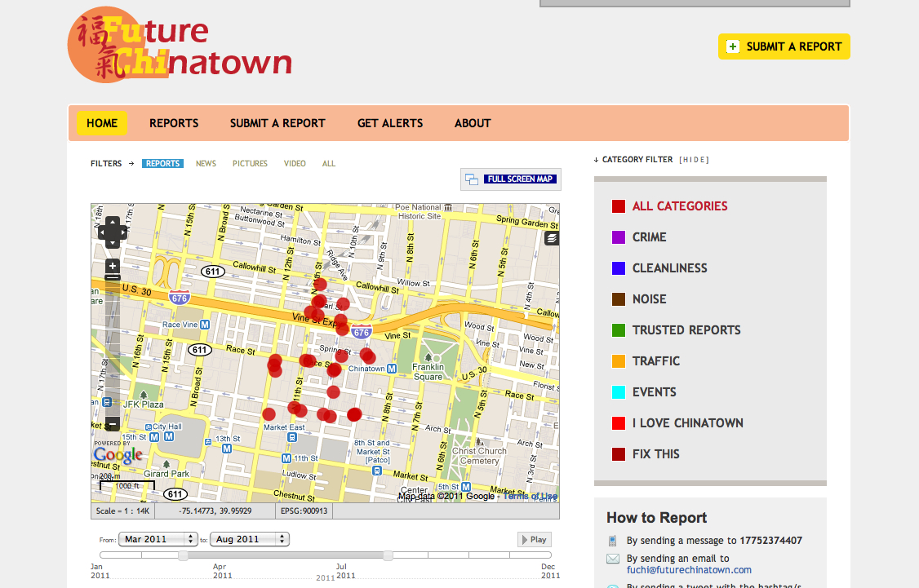Click the Race Vine metro station icon

pyautogui.click(x=205, y=325)
